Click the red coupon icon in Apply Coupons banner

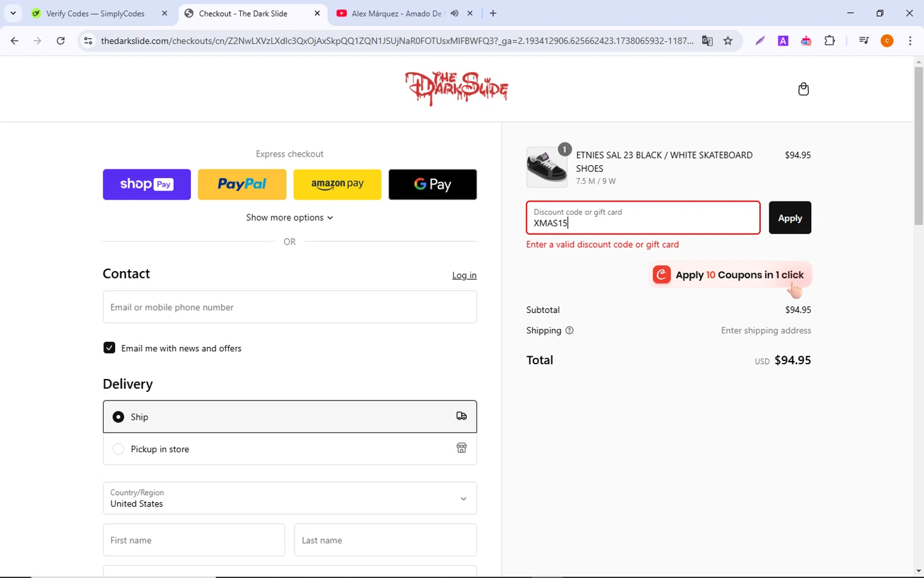[662, 275]
